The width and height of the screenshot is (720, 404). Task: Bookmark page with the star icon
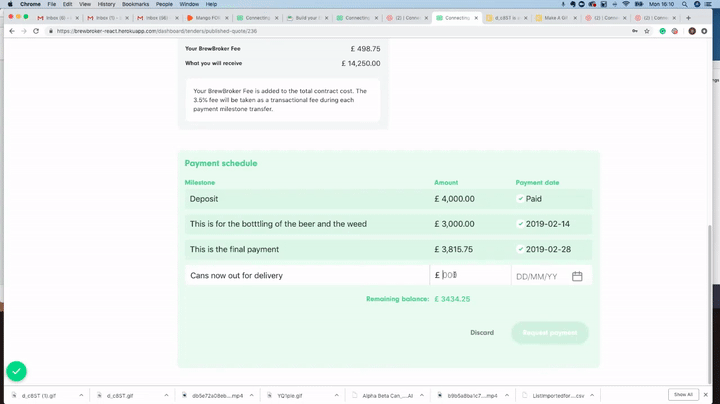click(x=648, y=31)
